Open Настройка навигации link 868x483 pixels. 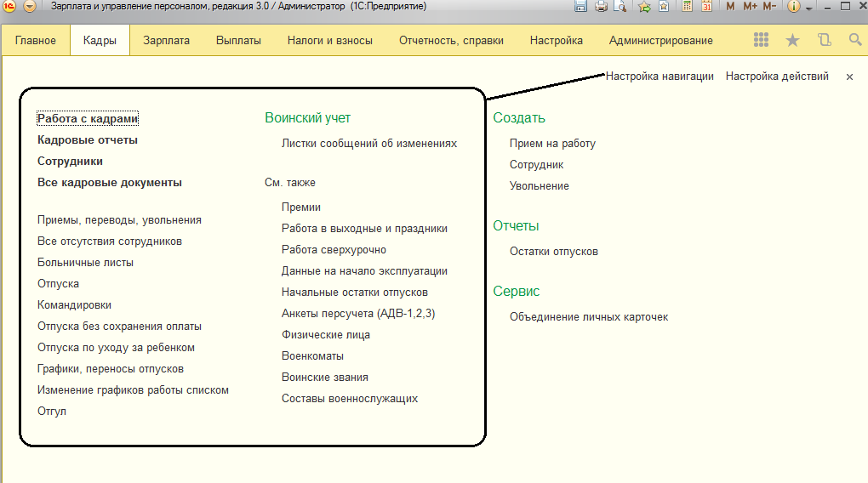(660, 77)
